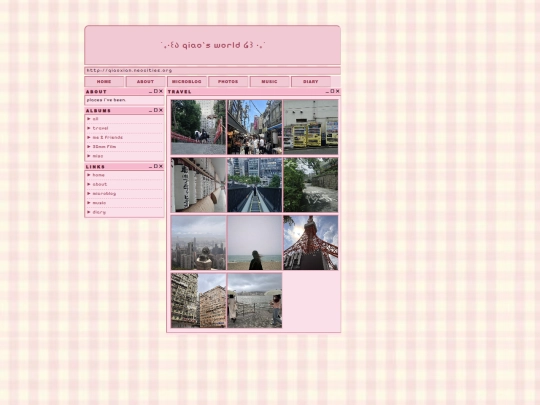Click the "places i've been." text
540x405 pixels.
[x=106, y=100]
